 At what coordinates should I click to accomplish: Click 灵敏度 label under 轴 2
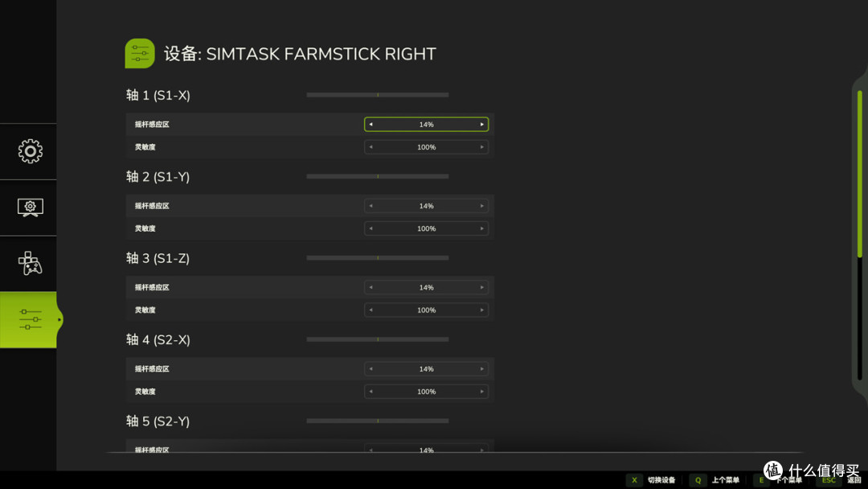pos(145,228)
